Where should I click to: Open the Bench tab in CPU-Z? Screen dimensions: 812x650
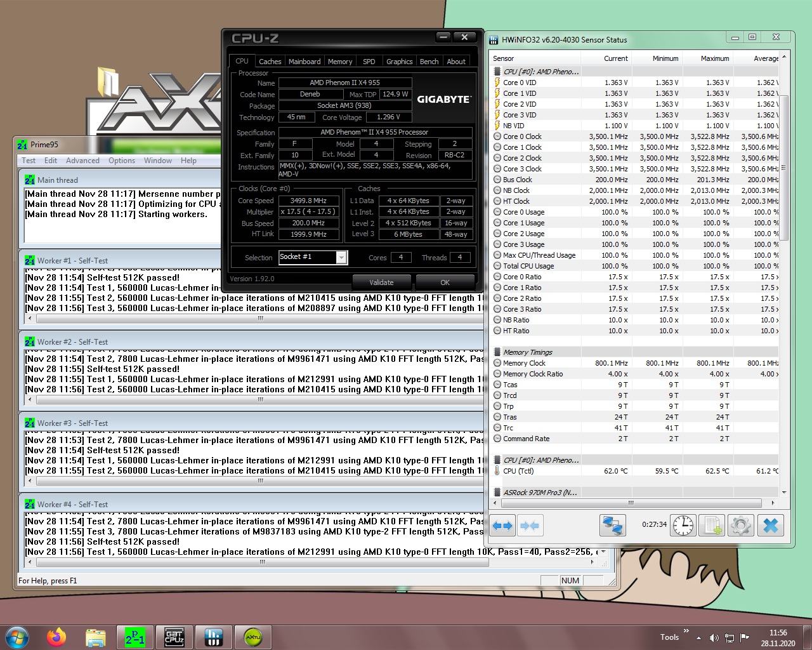coord(429,62)
